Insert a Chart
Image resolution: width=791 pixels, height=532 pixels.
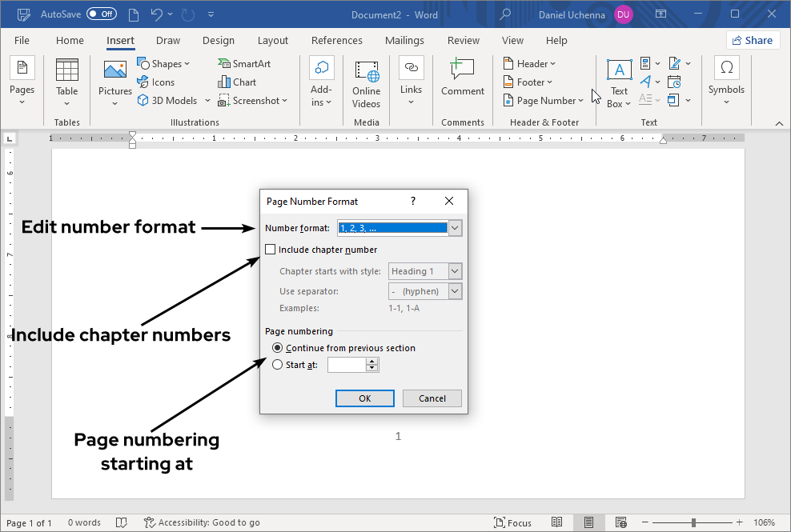[237, 82]
